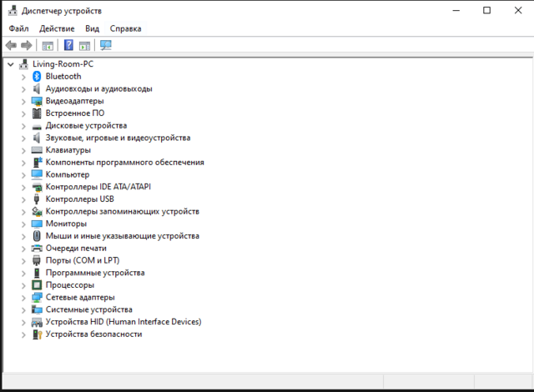Image resolution: width=534 pixels, height=392 pixels.
Task: Click the Мониторы screen icon
Action: (x=37, y=224)
